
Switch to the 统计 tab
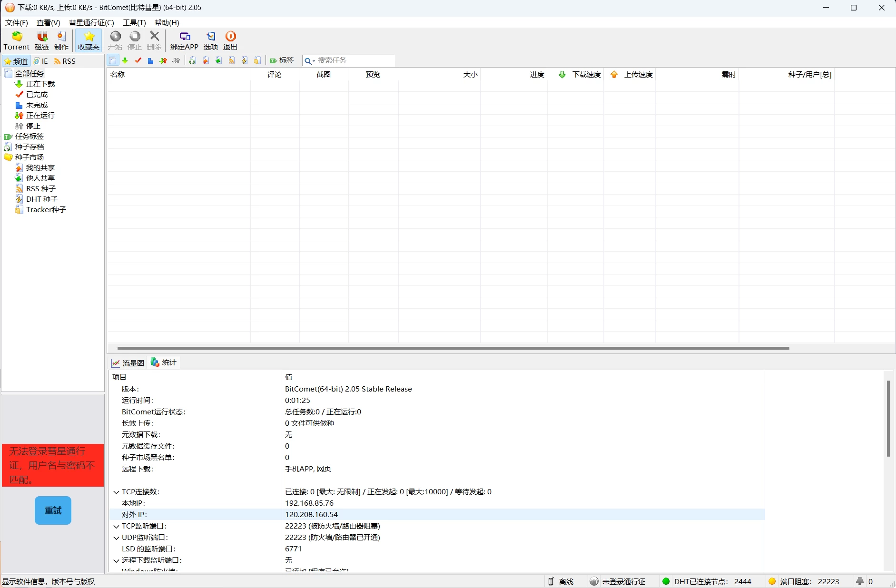click(x=164, y=363)
